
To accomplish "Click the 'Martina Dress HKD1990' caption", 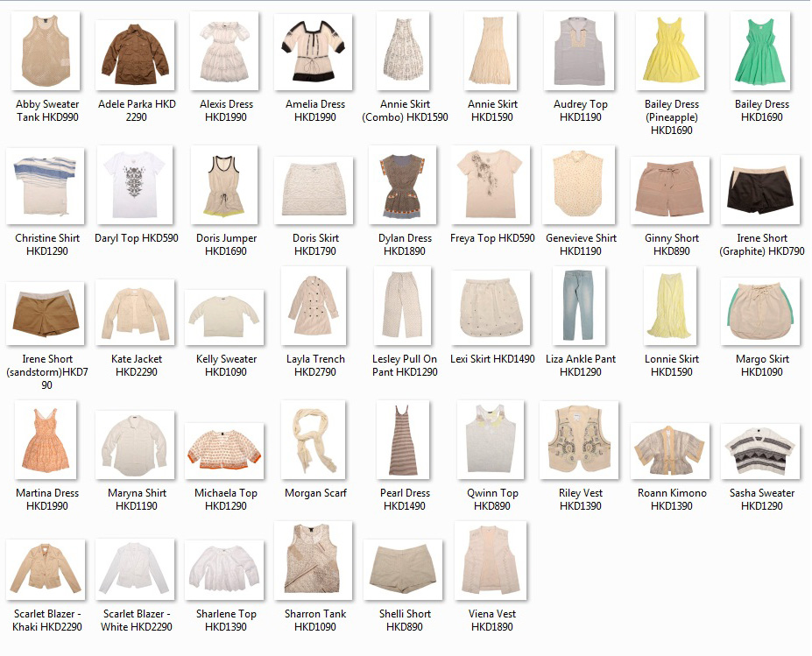I will pos(47,499).
